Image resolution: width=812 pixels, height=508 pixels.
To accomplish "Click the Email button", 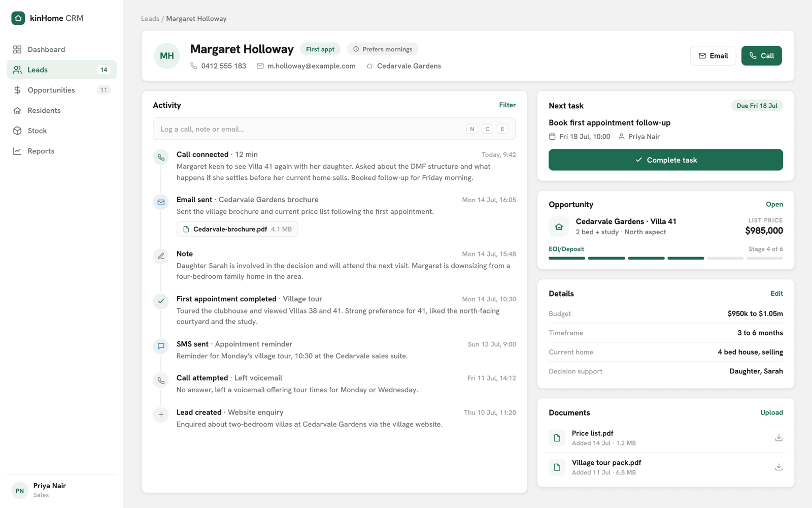I will click(x=713, y=56).
